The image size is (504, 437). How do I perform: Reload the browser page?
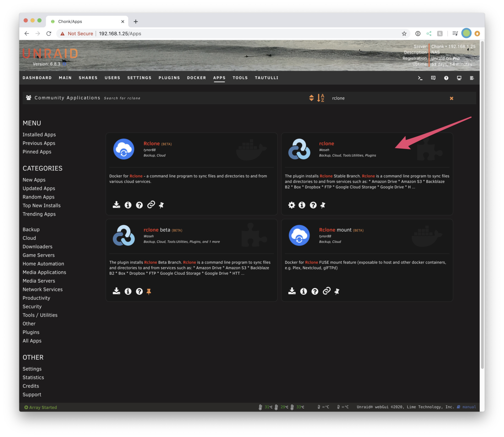click(x=49, y=33)
